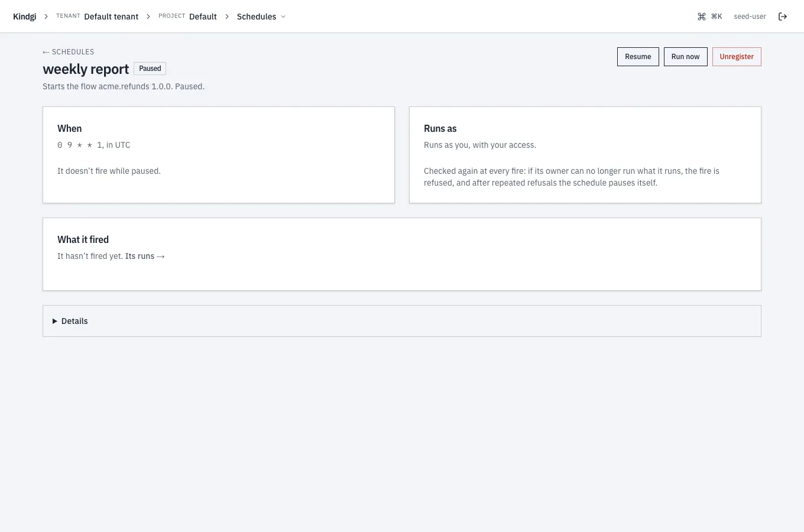Click the 'Checked again at every fire' paragraph
This screenshot has width=804, height=532.
pos(572,177)
